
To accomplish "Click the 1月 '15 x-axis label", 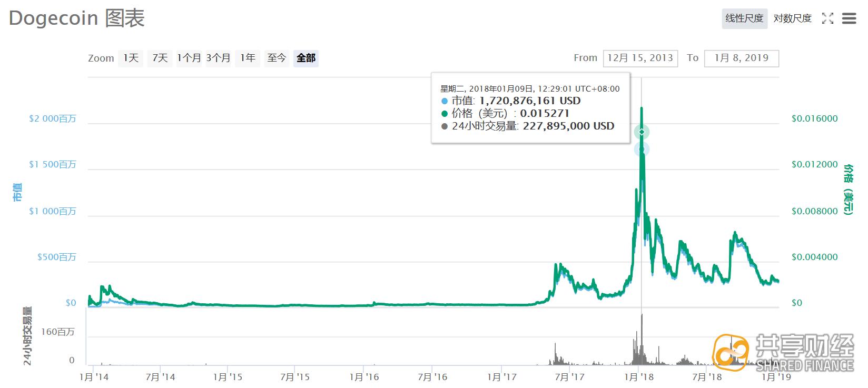I will click(x=228, y=377).
